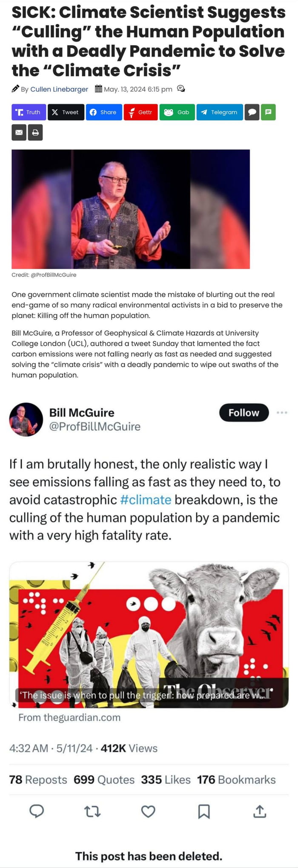Click the email share envelope icon

(19, 133)
